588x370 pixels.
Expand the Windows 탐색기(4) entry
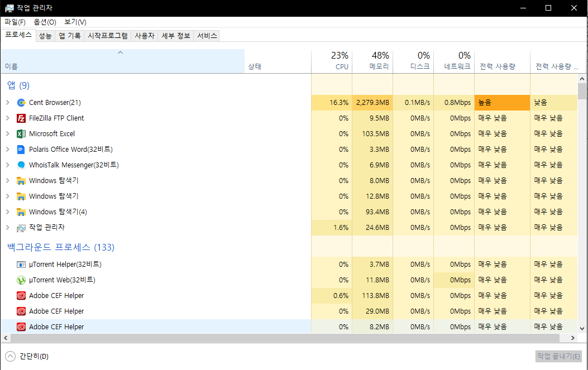coord(7,212)
